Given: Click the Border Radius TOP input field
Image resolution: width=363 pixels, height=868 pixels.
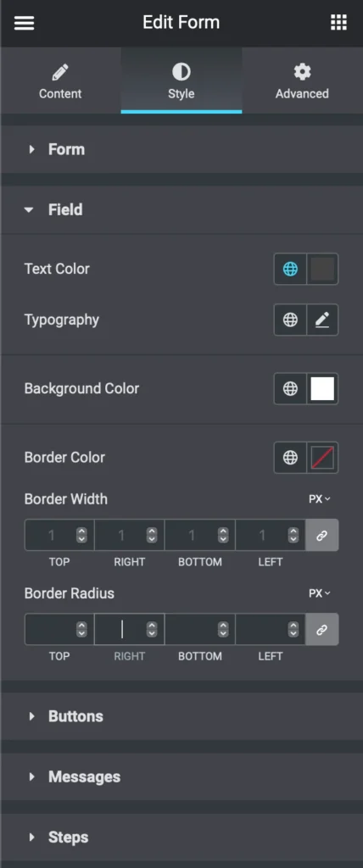Looking at the screenshot, I should tap(59, 630).
